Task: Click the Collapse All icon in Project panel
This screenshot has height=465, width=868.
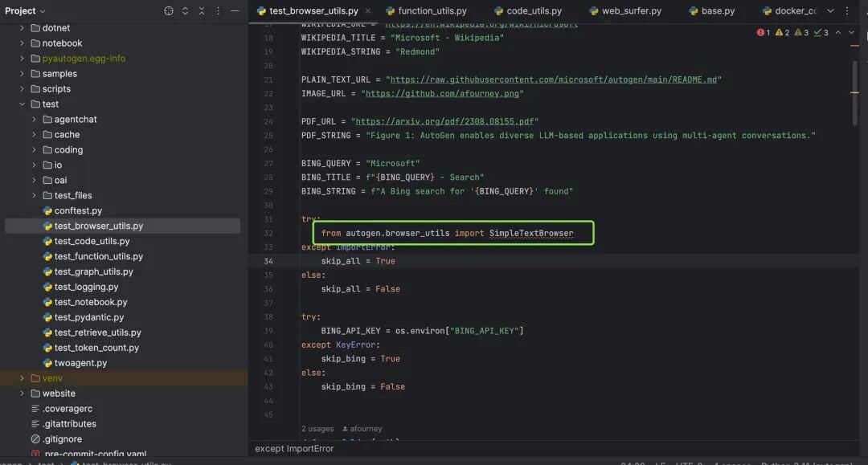Action: (202, 11)
